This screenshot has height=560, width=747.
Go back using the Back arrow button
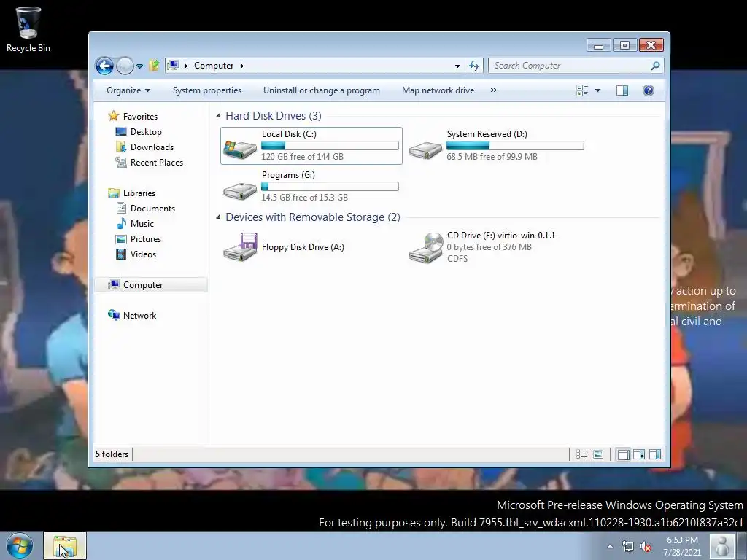[104, 66]
